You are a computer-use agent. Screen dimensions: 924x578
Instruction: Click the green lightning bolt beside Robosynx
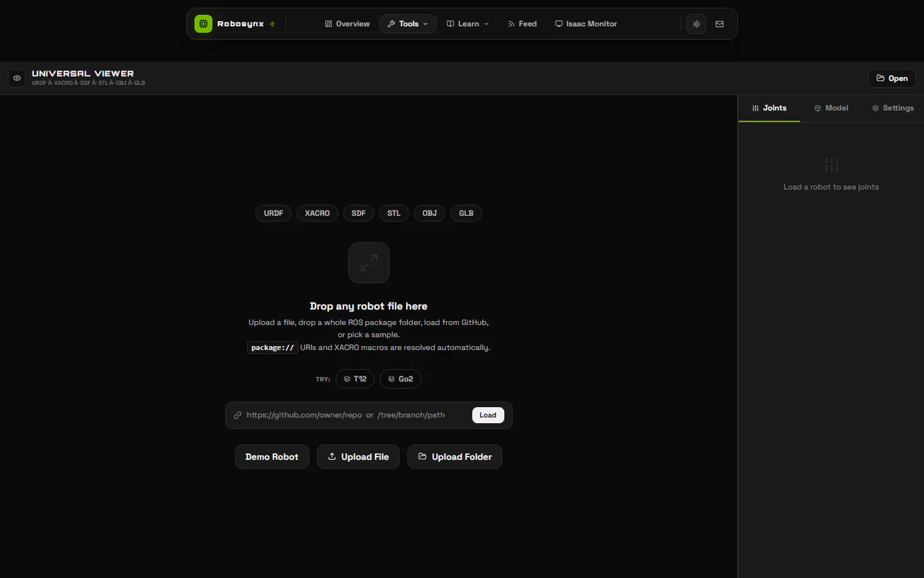coord(273,24)
